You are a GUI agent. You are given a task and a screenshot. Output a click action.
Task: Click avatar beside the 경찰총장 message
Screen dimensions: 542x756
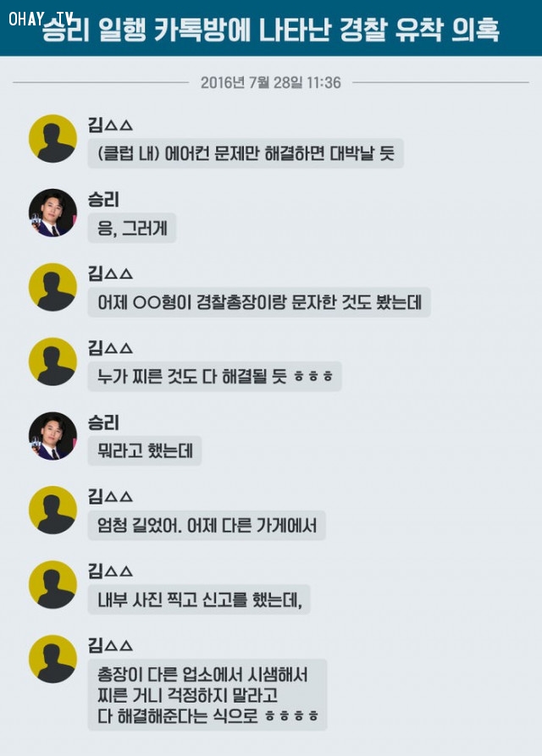click(x=53, y=287)
